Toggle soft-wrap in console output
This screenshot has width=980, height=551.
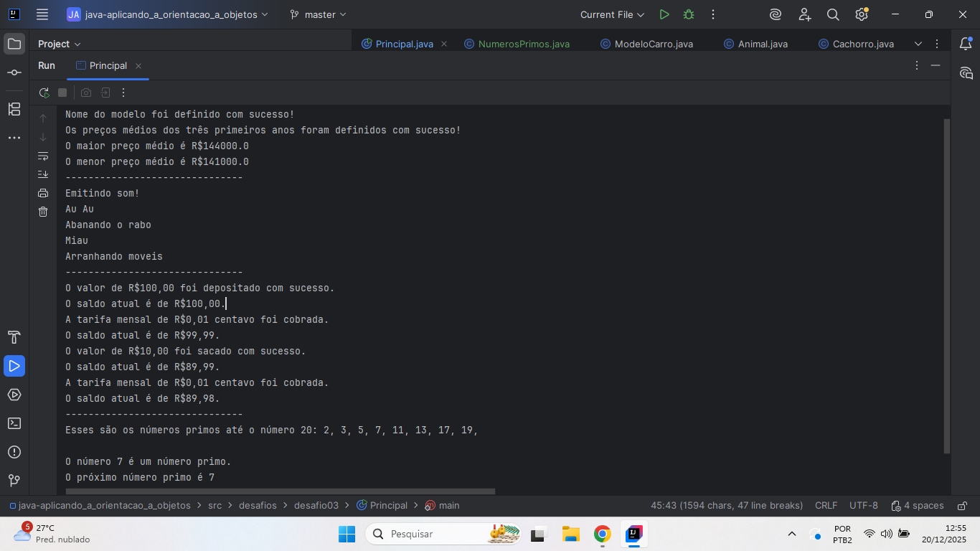43,156
